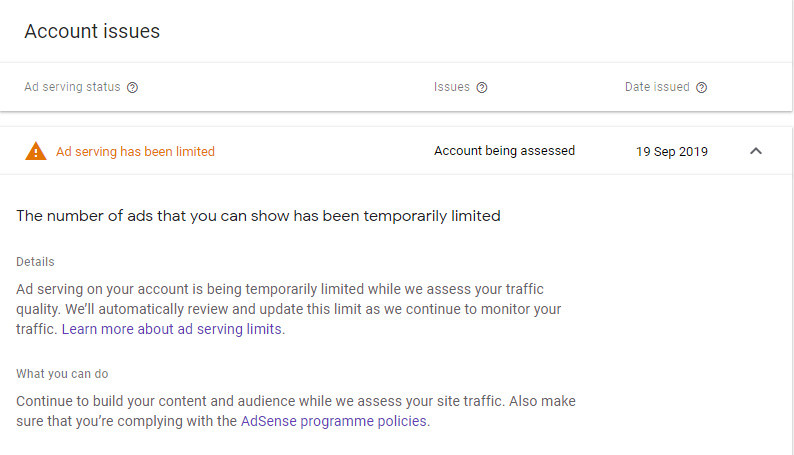Image resolution: width=794 pixels, height=455 pixels.
Task: Select the Issues column header label
Action: 452,87
